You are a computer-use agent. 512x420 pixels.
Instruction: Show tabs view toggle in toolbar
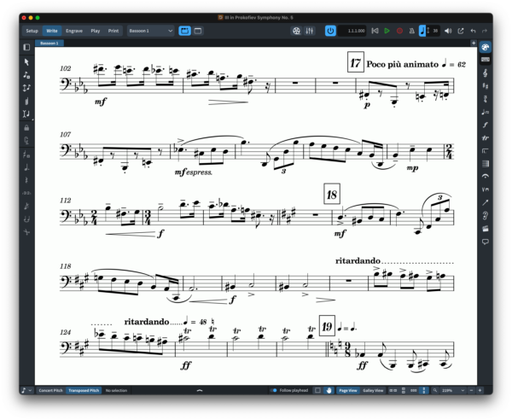point(185,31)
